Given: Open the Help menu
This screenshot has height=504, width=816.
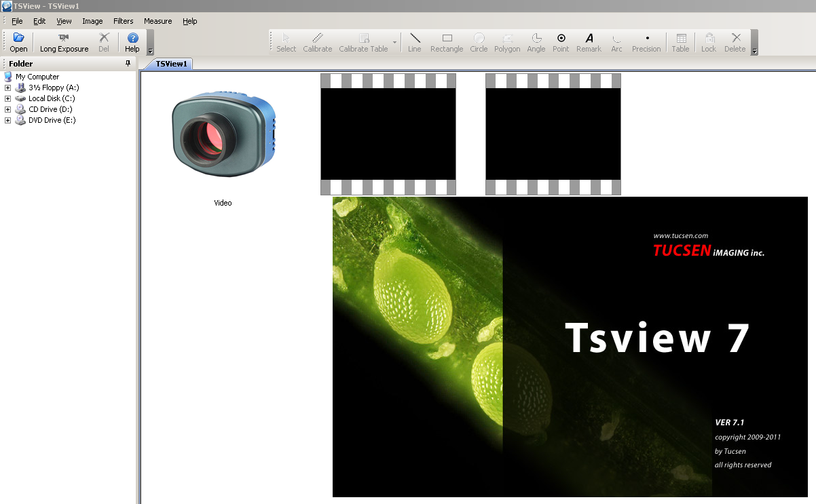Looking at the screenshot, I should pos(190,21).
